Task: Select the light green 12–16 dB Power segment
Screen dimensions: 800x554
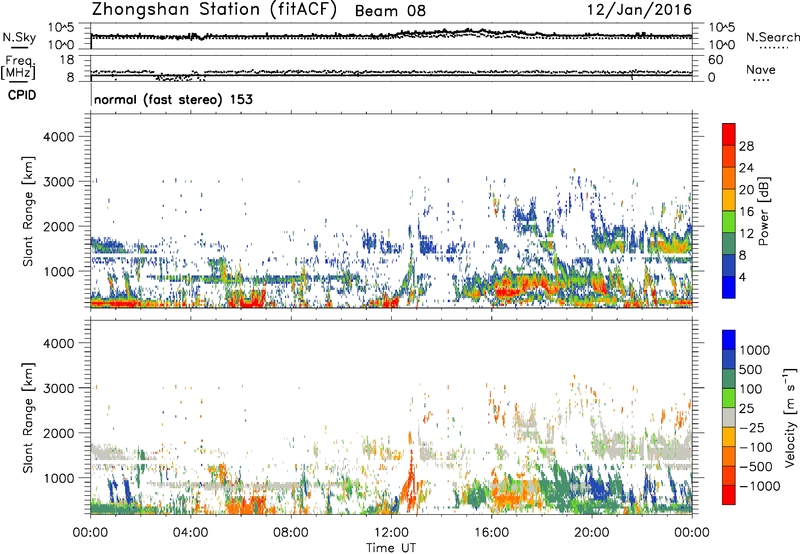Action: point(729,222)
